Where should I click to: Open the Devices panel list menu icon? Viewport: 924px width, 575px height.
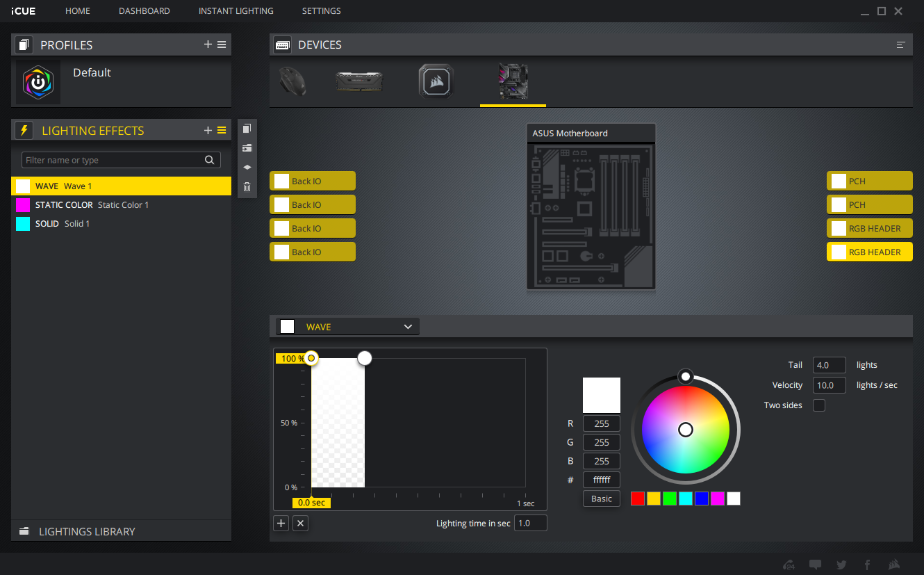pos(901,44)
